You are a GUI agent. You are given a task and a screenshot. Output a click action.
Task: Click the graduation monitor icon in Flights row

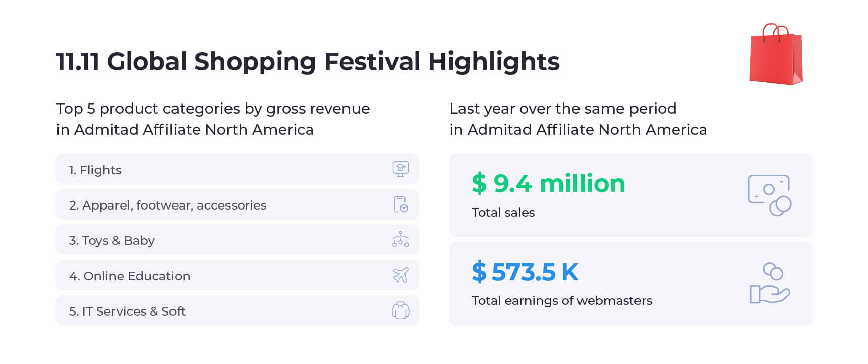click(400, 169)
